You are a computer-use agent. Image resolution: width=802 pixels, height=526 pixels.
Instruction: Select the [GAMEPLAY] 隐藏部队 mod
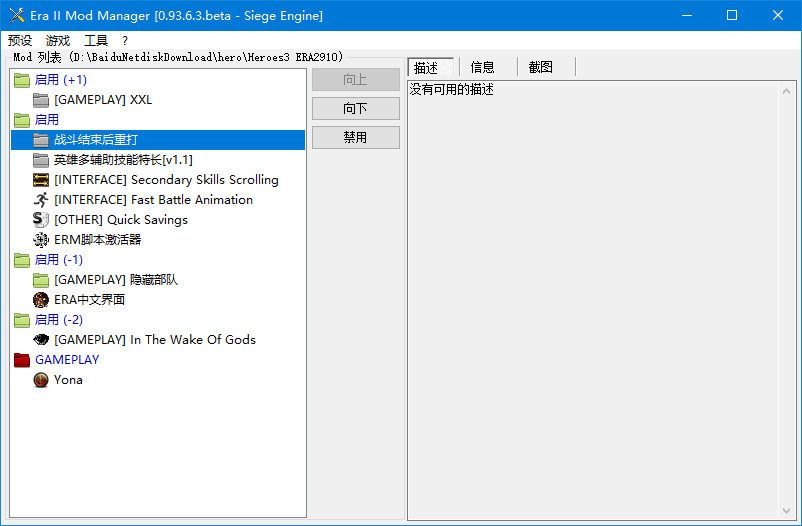tap(116, 280)
